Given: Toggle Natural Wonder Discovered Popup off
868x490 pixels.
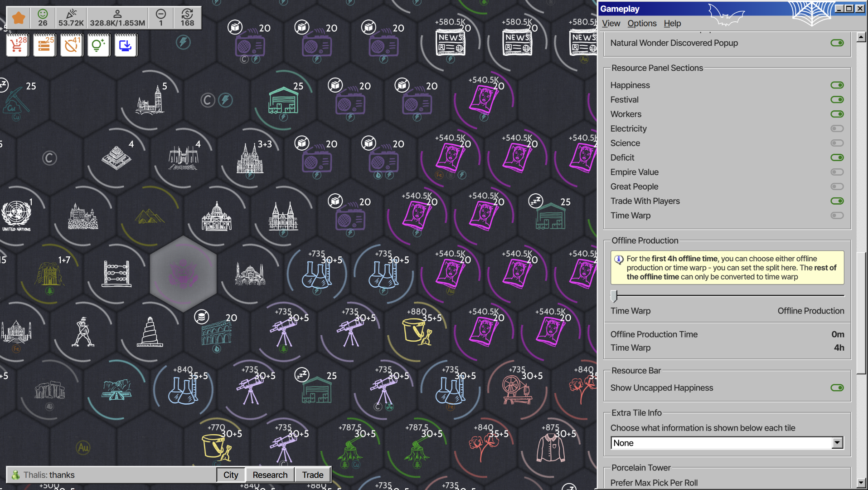Looking at the screenshot, I should click(837, 43).
